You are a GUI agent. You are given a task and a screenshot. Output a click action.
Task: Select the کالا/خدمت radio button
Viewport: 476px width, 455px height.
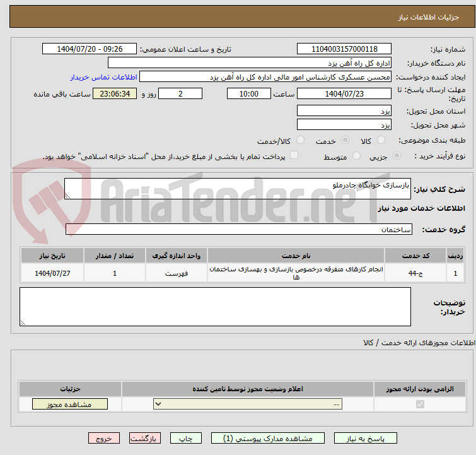pos(300,140)
